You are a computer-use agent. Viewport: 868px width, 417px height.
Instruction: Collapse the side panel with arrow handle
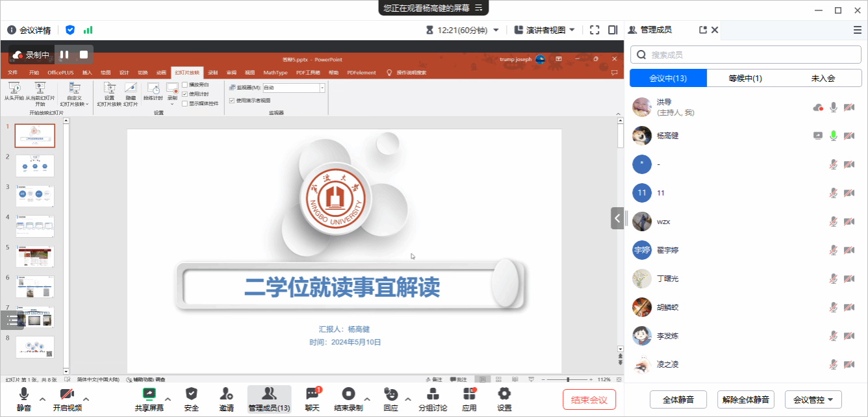click(x=617, y=218)
